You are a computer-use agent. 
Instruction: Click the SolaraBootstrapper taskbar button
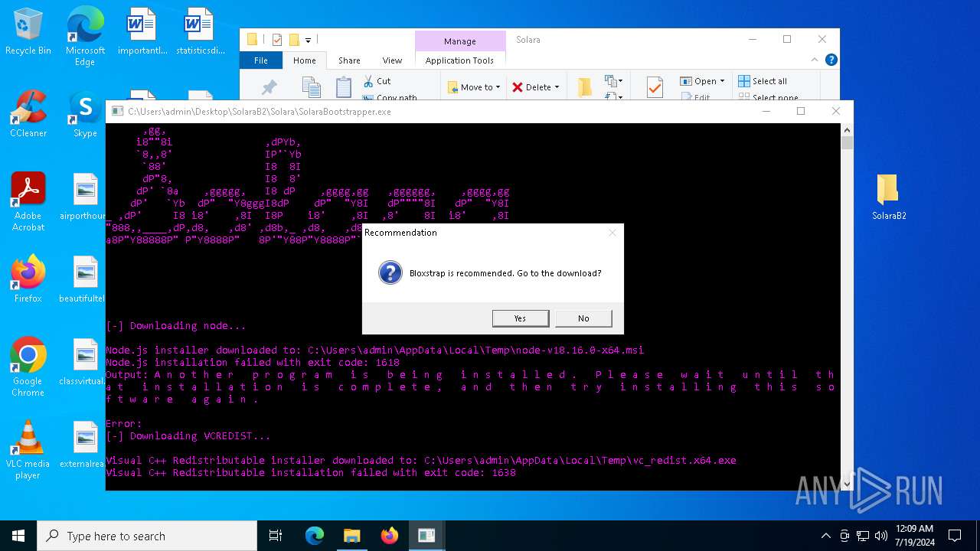(x=426, y=536)
